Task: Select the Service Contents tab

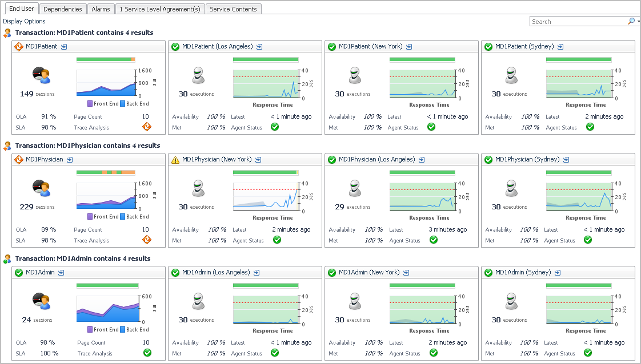Action: tap(233, 9)
